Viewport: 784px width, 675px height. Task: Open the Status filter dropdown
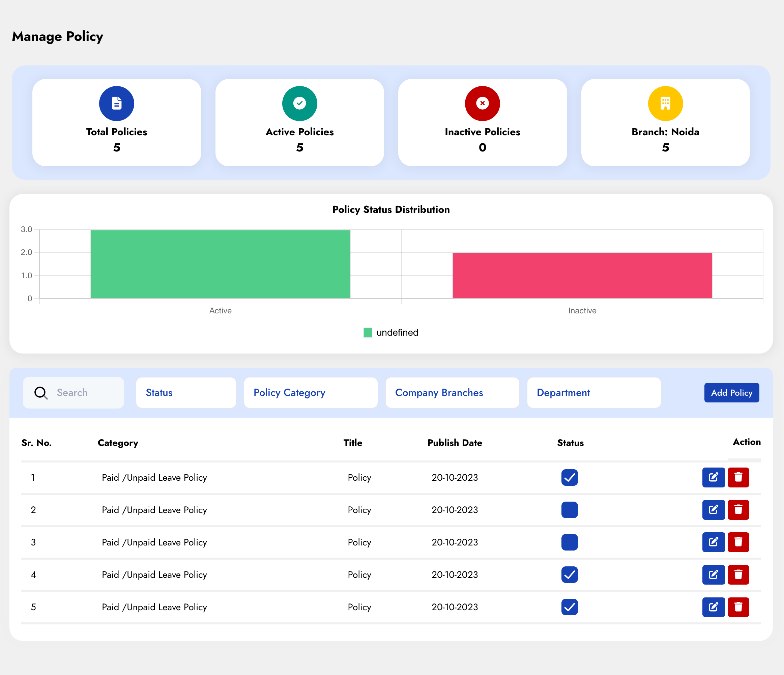[186, 393]
